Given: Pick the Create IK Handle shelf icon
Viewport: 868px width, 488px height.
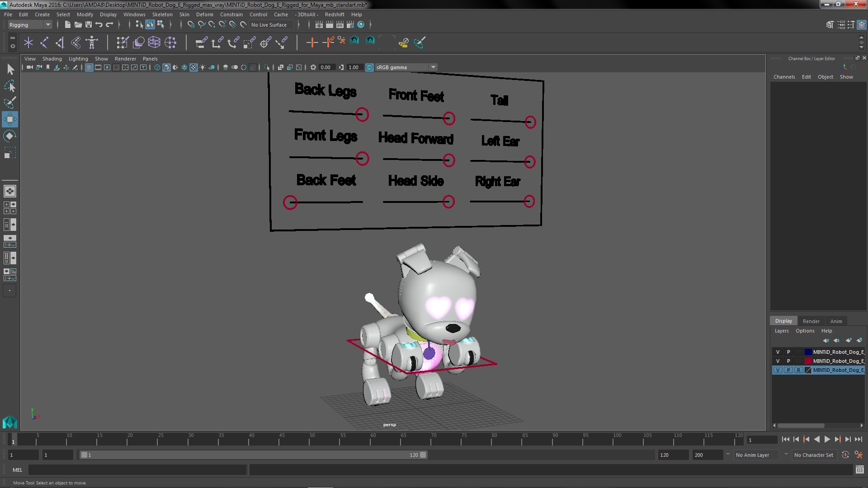Looking at the screenshot, I should point(76,43).
